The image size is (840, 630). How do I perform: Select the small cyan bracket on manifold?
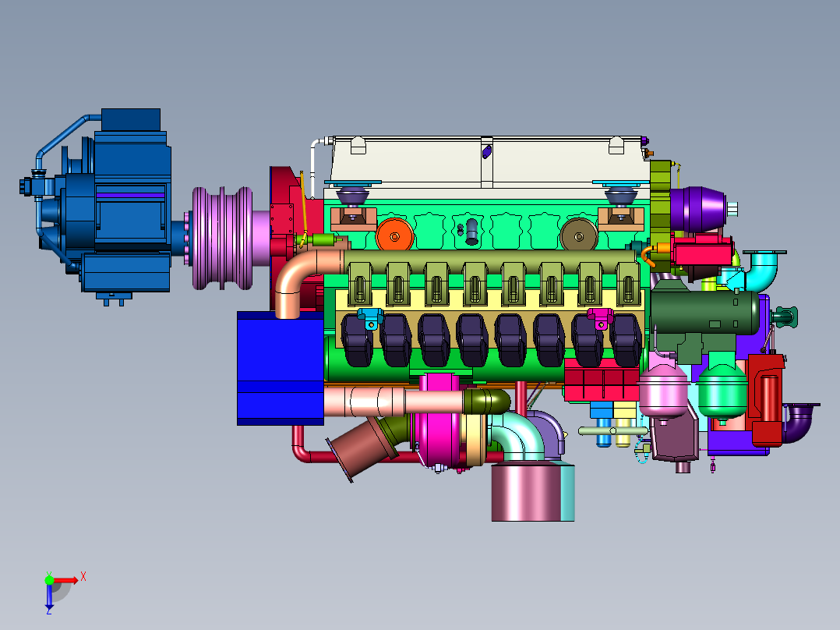pos(369,317)
